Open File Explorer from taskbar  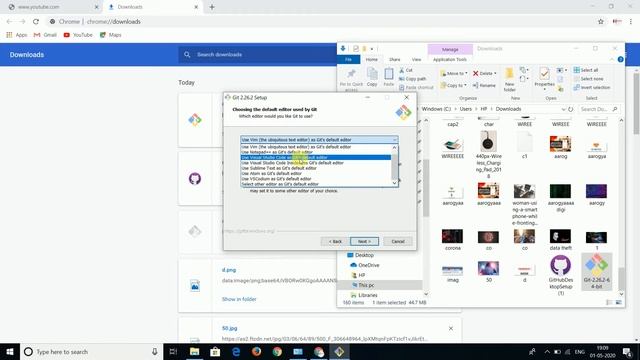click(195, 351)
